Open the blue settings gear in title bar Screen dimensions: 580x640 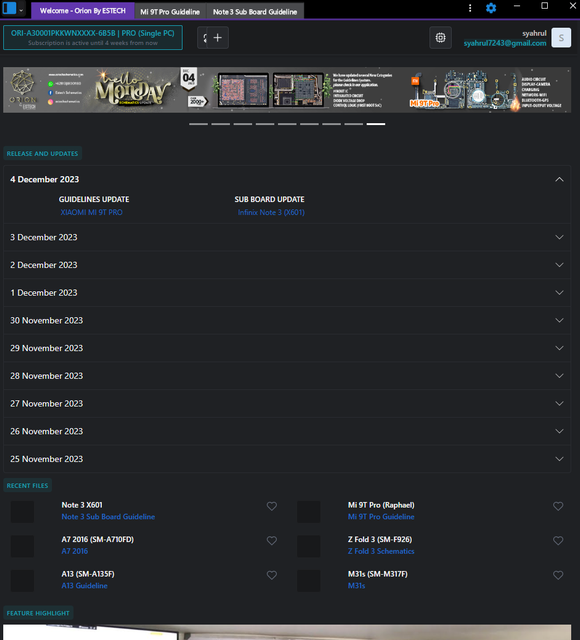[491, 8]
